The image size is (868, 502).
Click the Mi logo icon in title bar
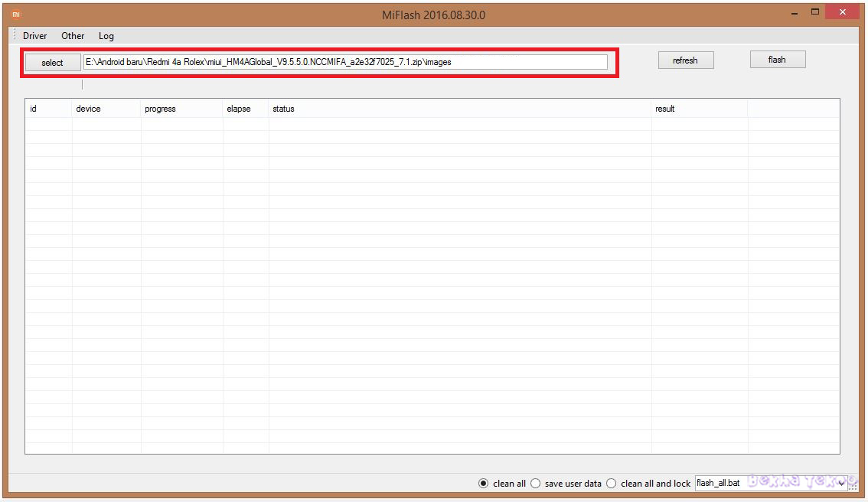[16, 15]
